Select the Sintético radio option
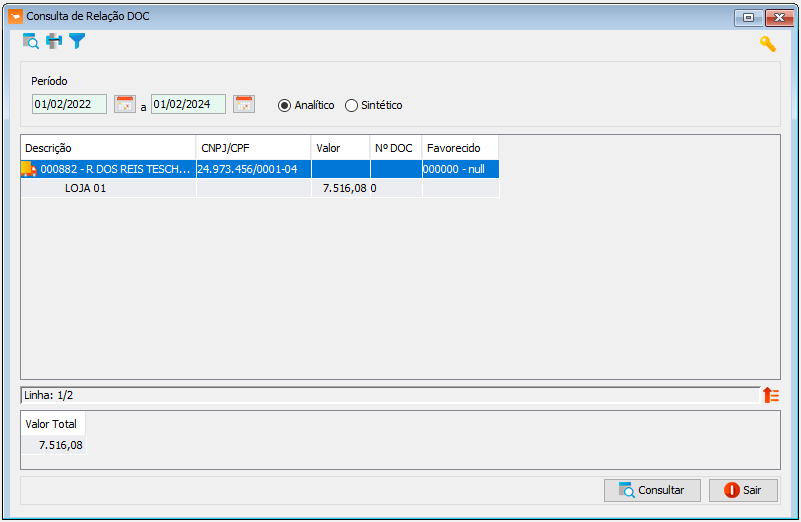The image size is (801, 522). click(374, 105)
